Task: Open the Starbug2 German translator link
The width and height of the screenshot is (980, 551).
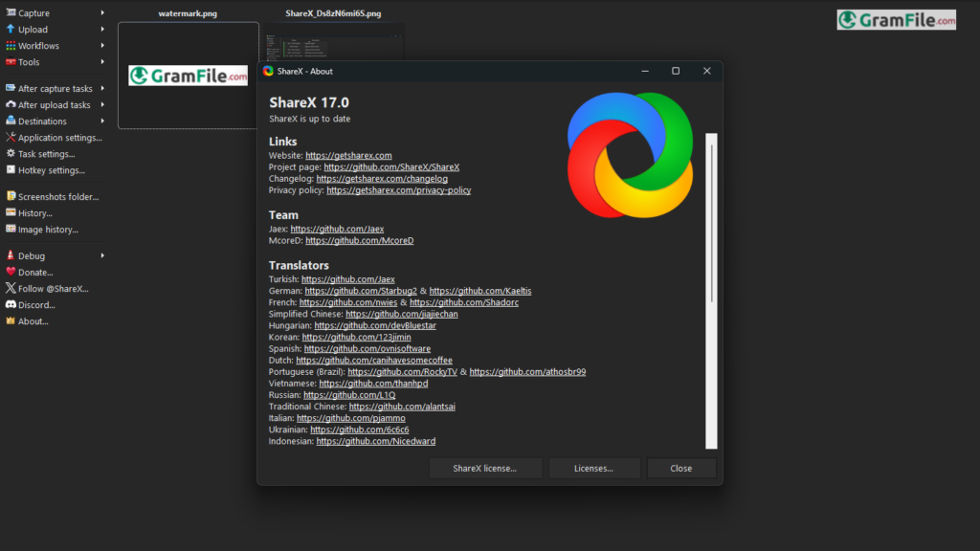Action: tap(361, 291)
